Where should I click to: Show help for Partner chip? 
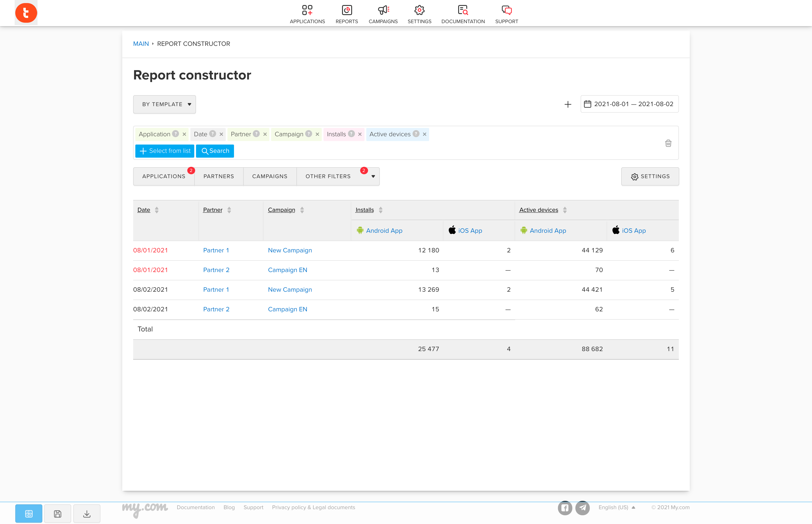tap(256, 134)
